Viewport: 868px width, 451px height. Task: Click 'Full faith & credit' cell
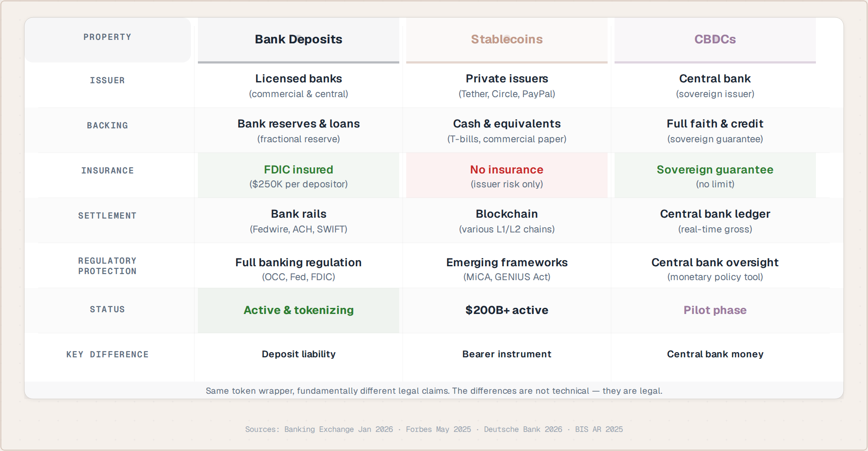(715, 124)
